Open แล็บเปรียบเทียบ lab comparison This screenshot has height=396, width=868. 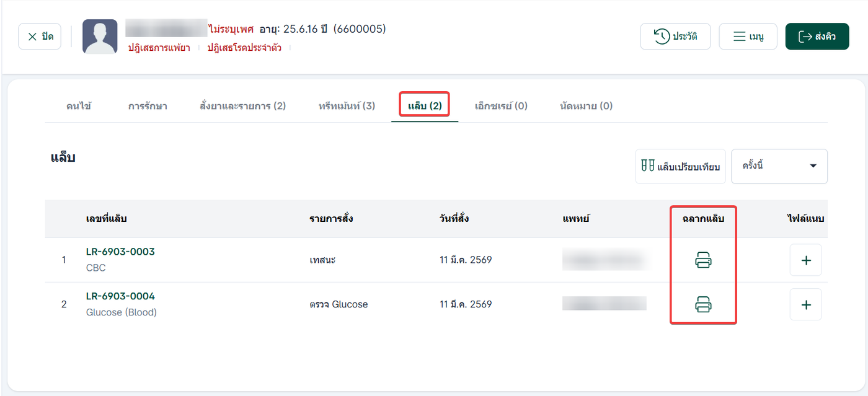click(681, 166)
